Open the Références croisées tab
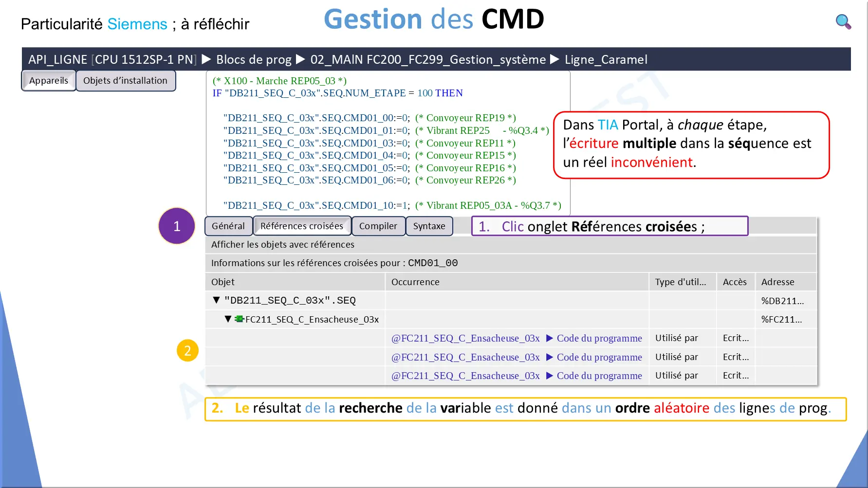 (x=302, y=226)
